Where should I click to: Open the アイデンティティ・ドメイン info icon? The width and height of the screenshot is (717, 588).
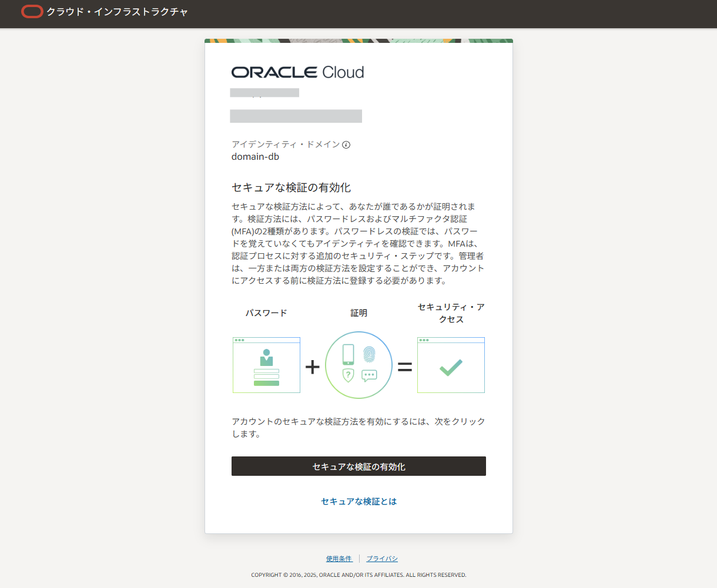[347, 144]
